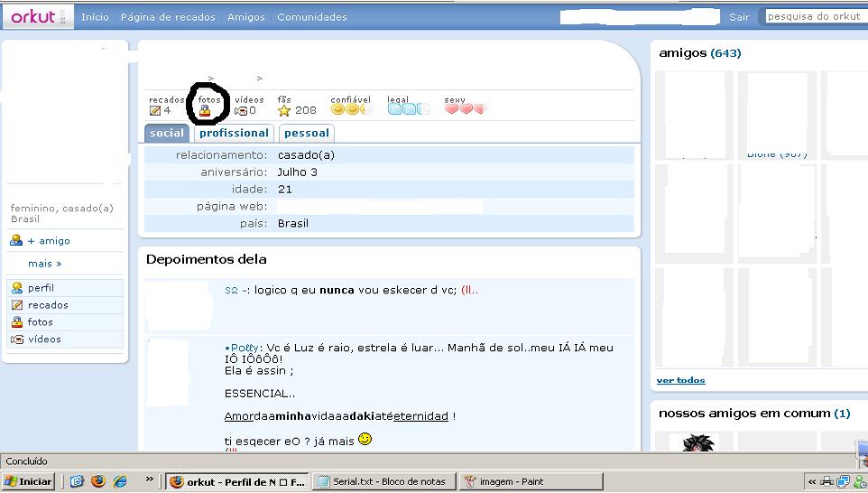Click the idade value 21
Viewport: 868px width, 493px height.
coord(284,190)
